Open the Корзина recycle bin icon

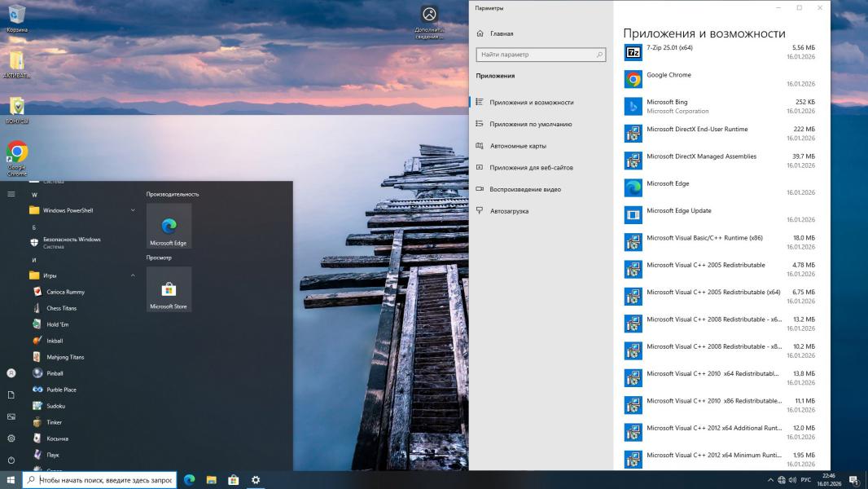pyautogui.click(x=16, y=18)
